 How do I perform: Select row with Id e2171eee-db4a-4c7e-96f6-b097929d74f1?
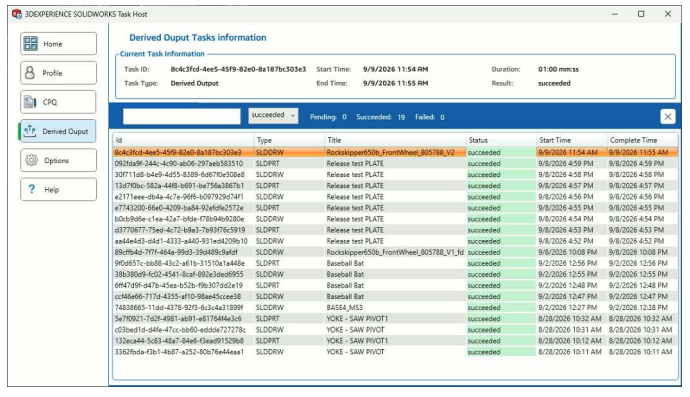coord(395,196)
